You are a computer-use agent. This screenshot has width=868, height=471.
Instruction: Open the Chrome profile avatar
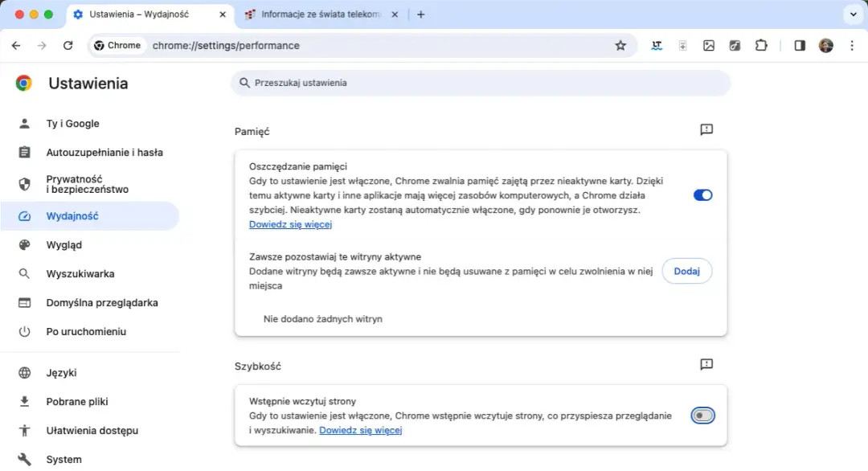click(826, 45)
